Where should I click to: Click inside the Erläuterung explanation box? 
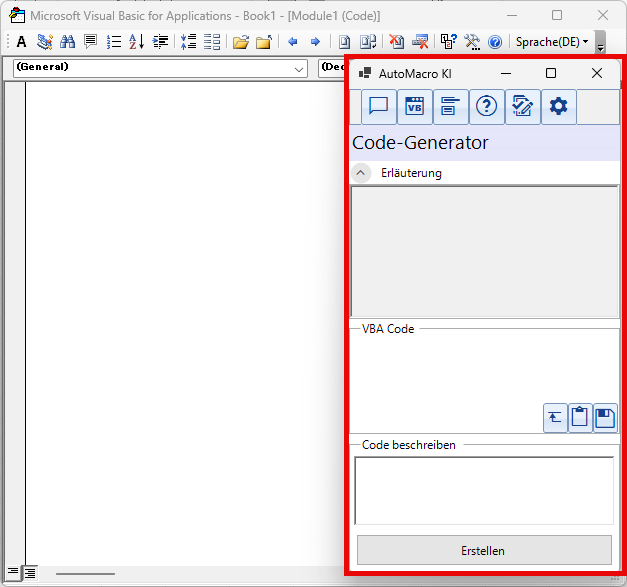pyautogui.click(x=485, y=252)
